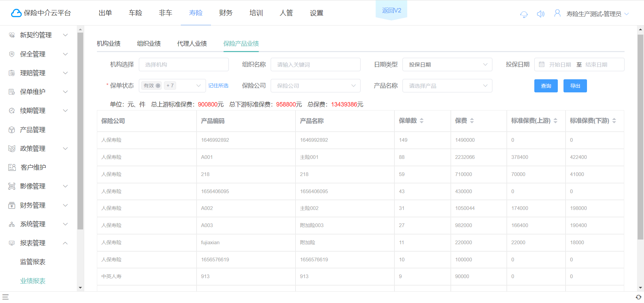The image size is (644, 303).
Task: Switch to the 机构业绩 tab
Action: click(x=109, y=44)
